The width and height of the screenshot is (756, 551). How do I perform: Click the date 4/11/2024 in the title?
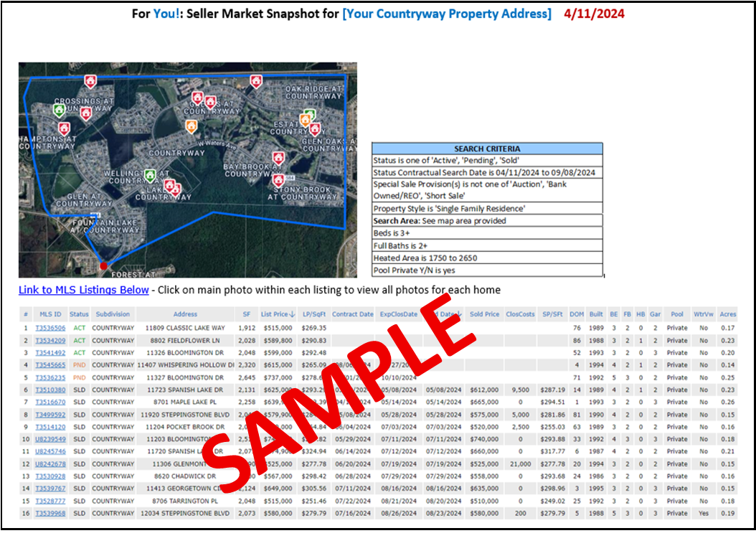click(594, 14)
